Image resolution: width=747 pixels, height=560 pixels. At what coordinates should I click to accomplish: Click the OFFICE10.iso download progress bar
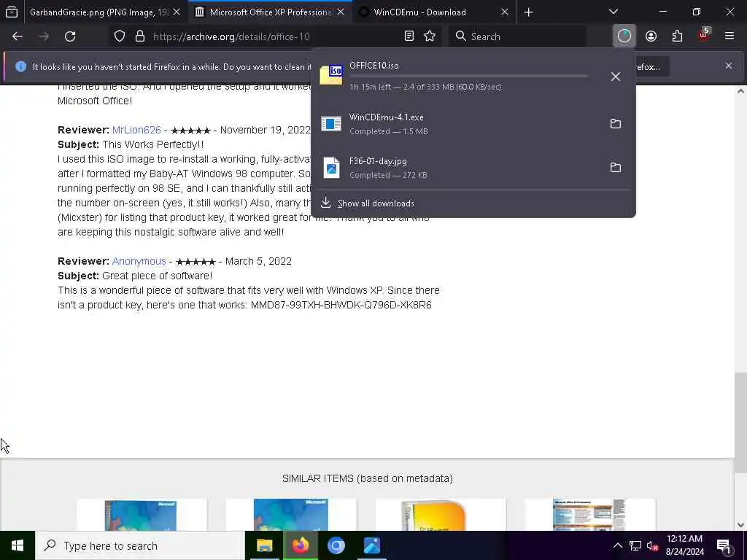[469, 76]
